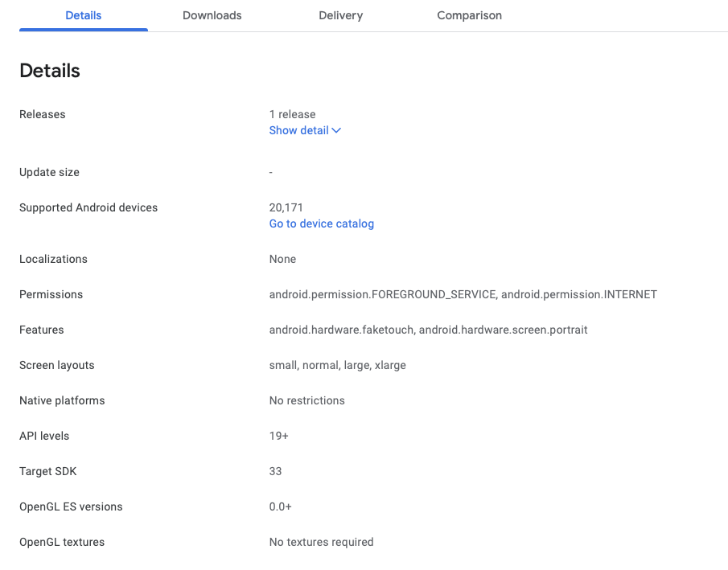Viewport: 728px width, 570px height.
Task: Click the Target SDK value 33
Action: click(275, 471)
